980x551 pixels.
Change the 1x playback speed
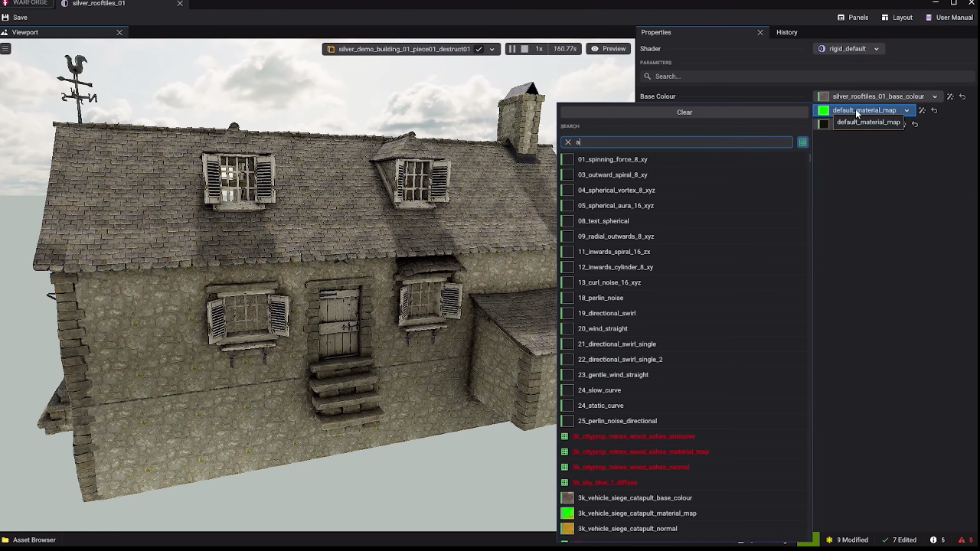[539, 49]
